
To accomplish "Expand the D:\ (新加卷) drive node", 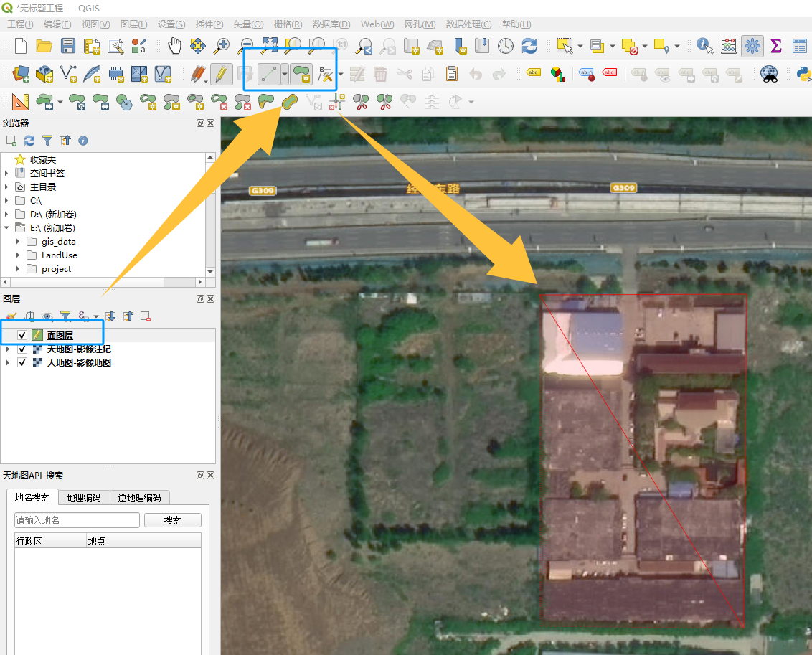I will (x=6, y=214).
